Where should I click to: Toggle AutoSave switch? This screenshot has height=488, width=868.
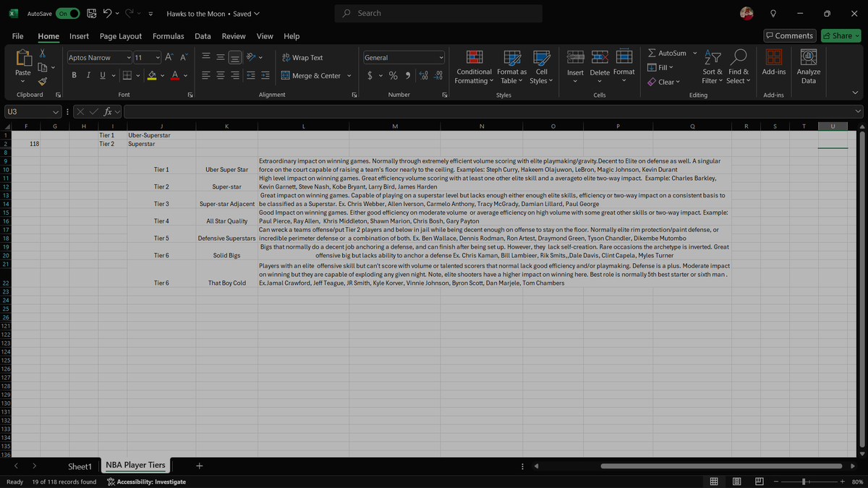click(67, 13)
